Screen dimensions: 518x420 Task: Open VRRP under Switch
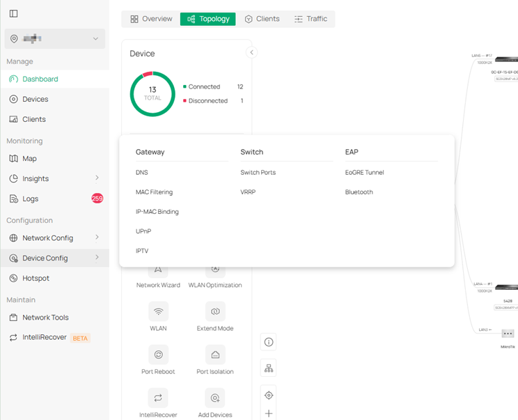pyautogui.click(x=248, y=192)
